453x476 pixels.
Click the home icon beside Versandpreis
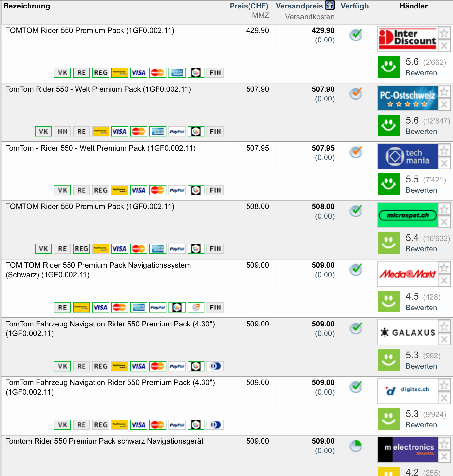pyautogui.click(x=330, y=5)
